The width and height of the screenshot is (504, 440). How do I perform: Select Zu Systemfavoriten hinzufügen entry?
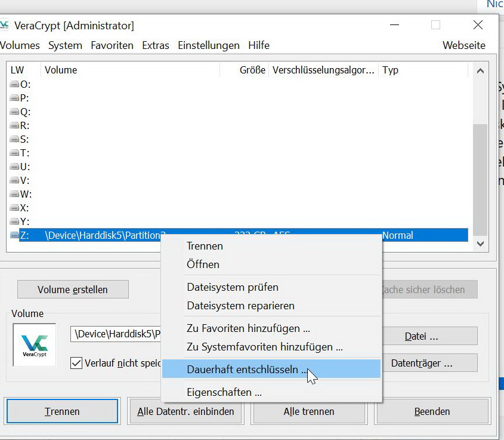271,347
